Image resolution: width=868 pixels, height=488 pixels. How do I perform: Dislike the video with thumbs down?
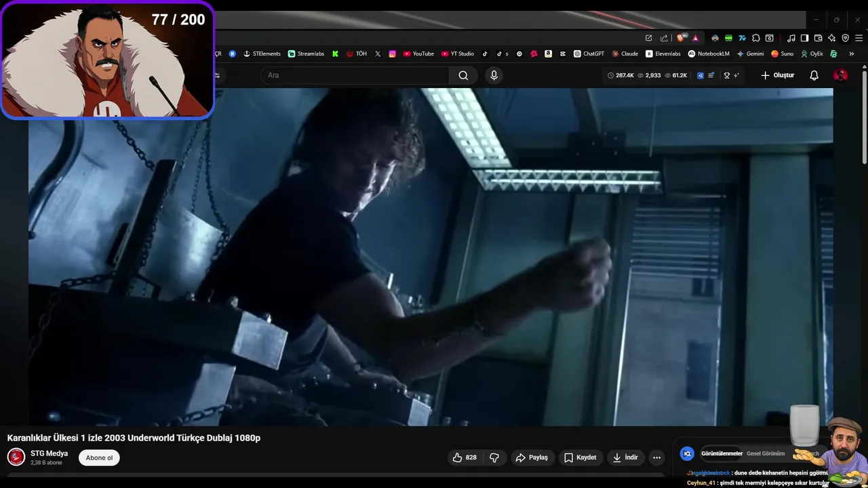point(494,457)
